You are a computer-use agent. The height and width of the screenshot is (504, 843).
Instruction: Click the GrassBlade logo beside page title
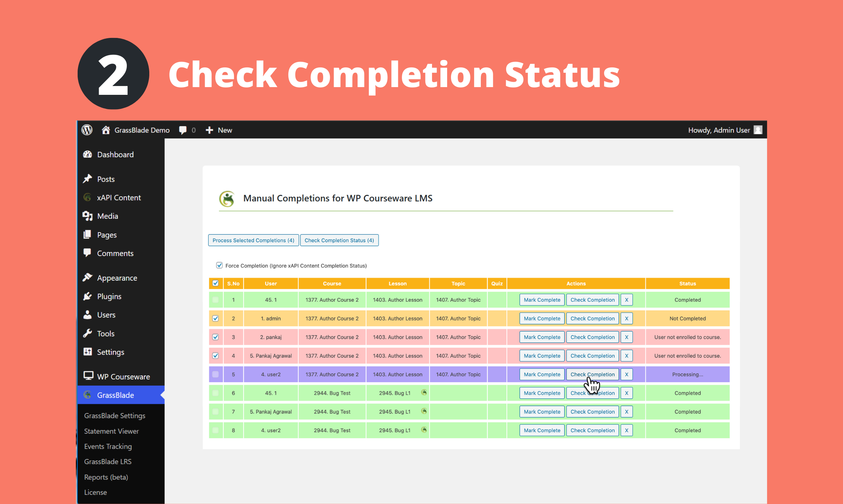(227, 199)
